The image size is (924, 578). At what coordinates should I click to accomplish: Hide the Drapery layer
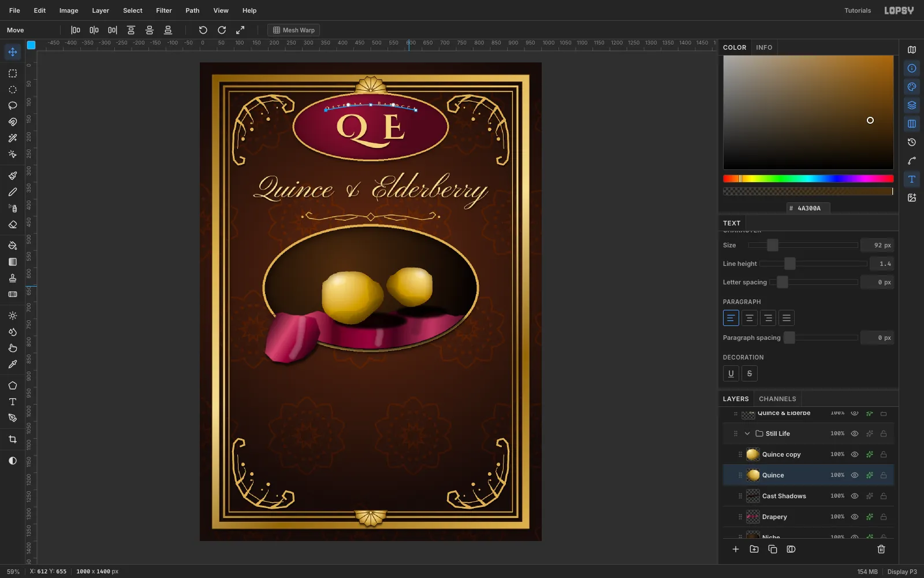click(x=855, y=517)
